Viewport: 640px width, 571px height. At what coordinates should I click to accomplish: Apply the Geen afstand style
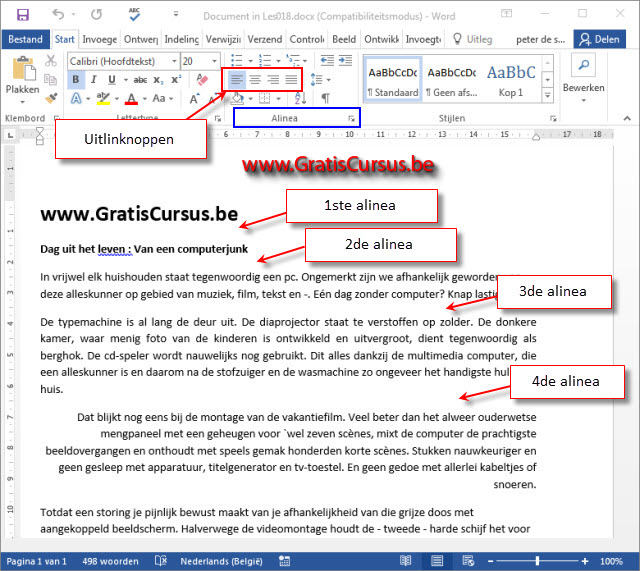pos(452,80)
